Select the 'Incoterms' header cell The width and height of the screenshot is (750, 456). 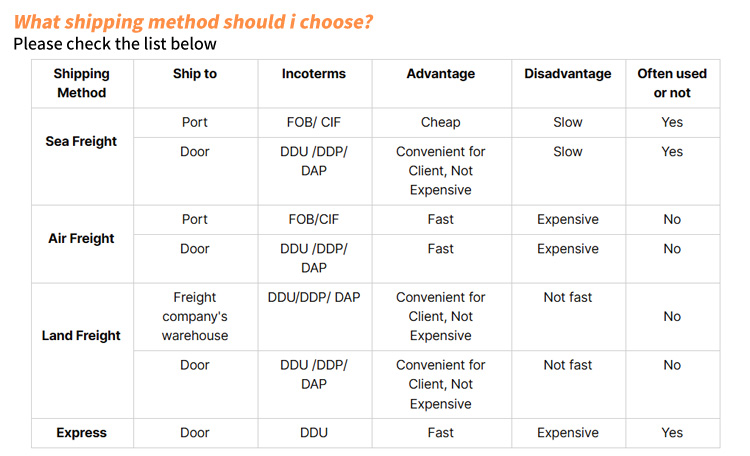pos(314,74)
